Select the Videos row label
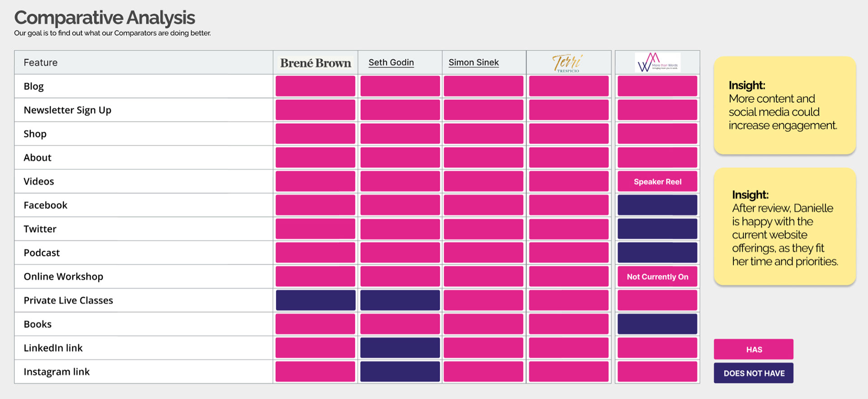The image size is (868, 399). [39, 182]
